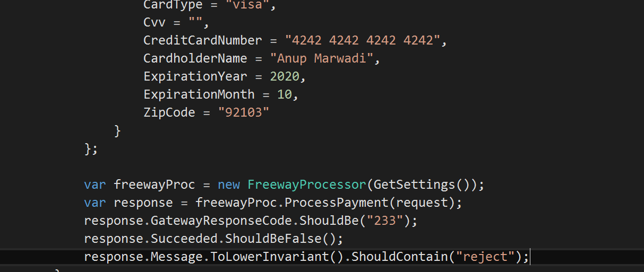Click the empty Cvv string
This screenshot has height=272, width=644.
coord(196,22)
